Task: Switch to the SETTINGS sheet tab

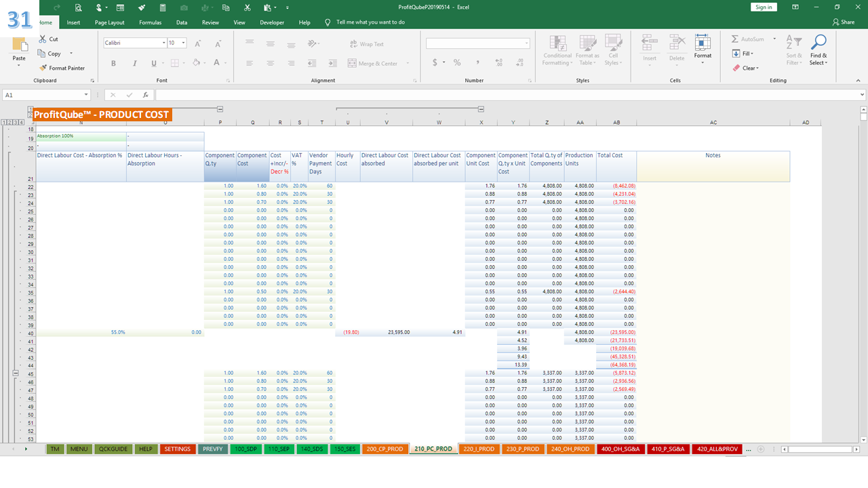Action: (x=177, y=449)
